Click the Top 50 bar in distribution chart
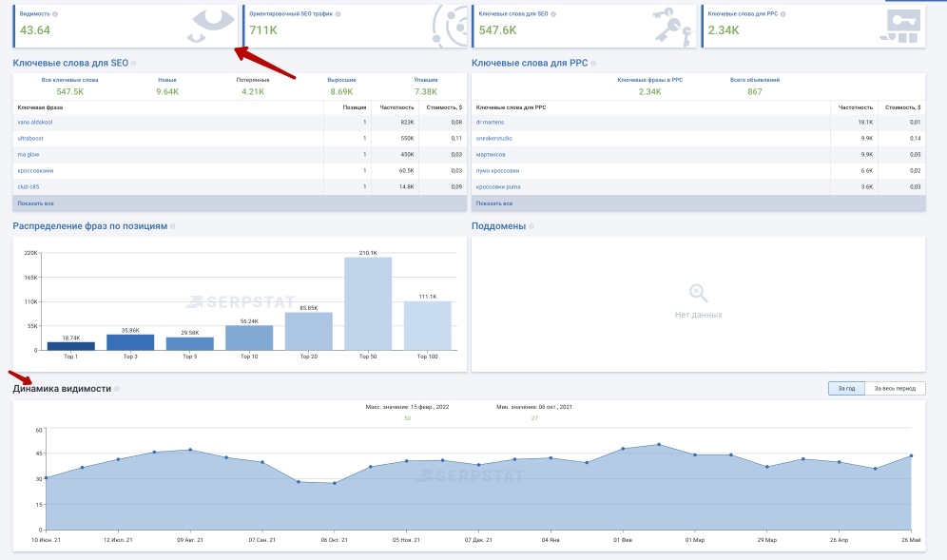Viewport: 947px width, 560px height. 367,304
